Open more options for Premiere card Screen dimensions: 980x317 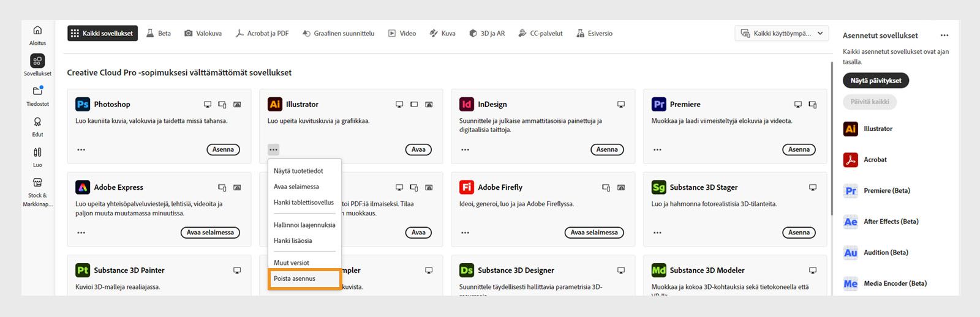click(657, 149)
